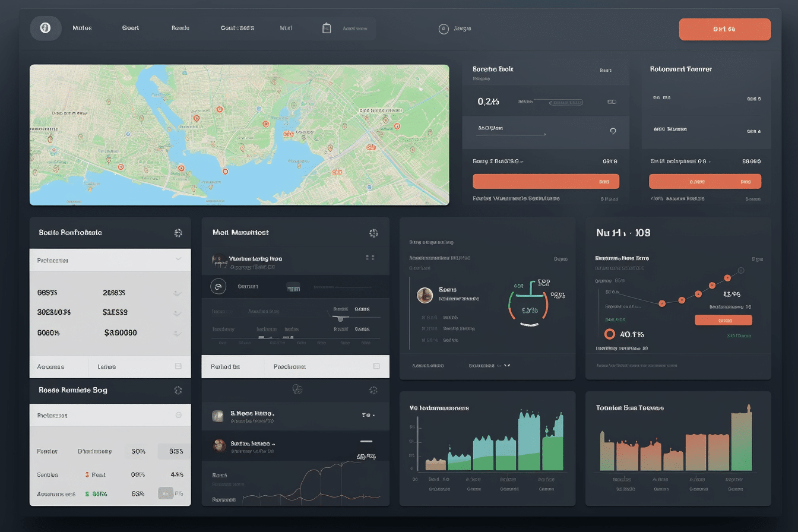Switch to the 'Peachaner' tab
798x532 pixels.
[290, 366]
